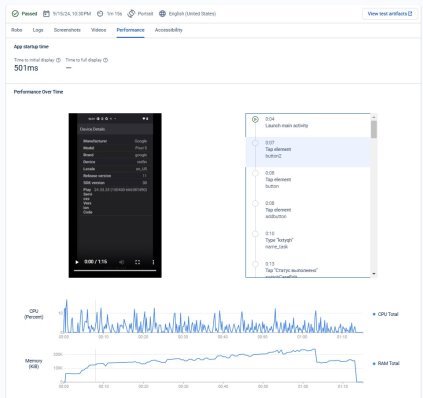This screenshot has width=423, height=398.
Task: Click the Time to initial display help icon
Action: [x=58, y=60]
